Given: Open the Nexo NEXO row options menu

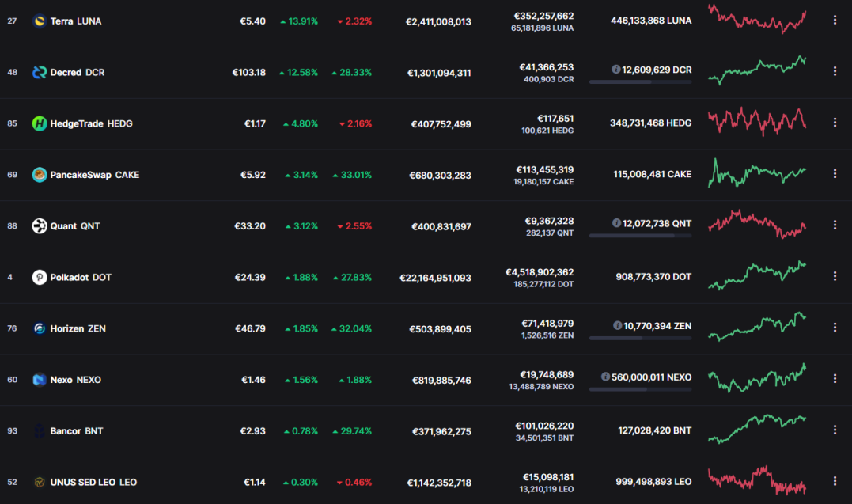Looking at the screenshot, I should (x=835, y=378).
